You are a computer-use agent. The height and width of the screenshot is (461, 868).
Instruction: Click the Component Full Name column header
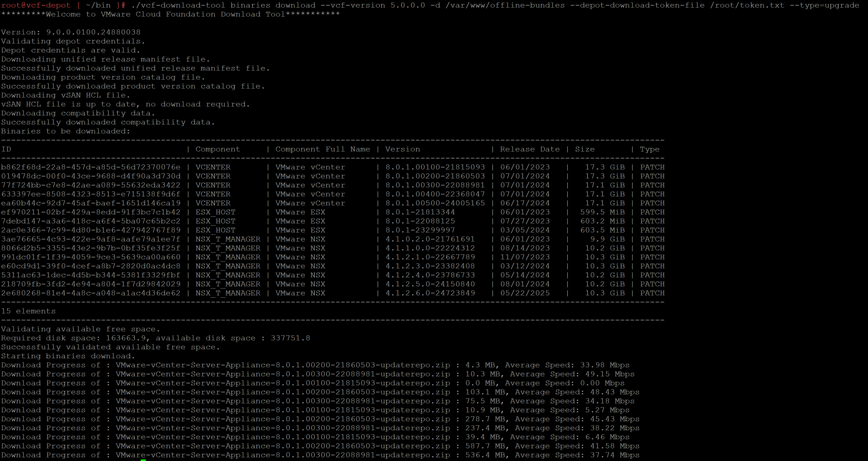[x=322, y=149]
